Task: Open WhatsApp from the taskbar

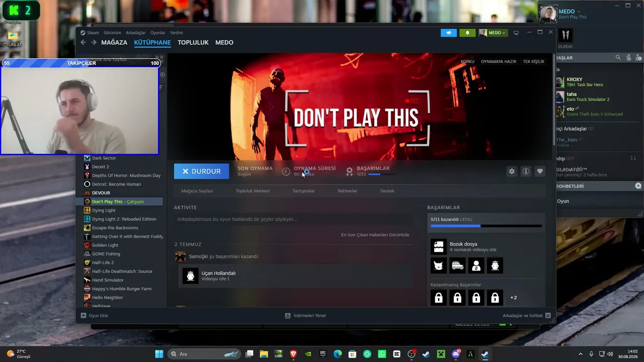Action: coord(382,354)
